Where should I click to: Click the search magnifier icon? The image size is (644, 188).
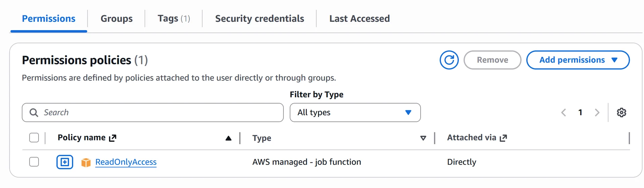click(x=34, y=113)
